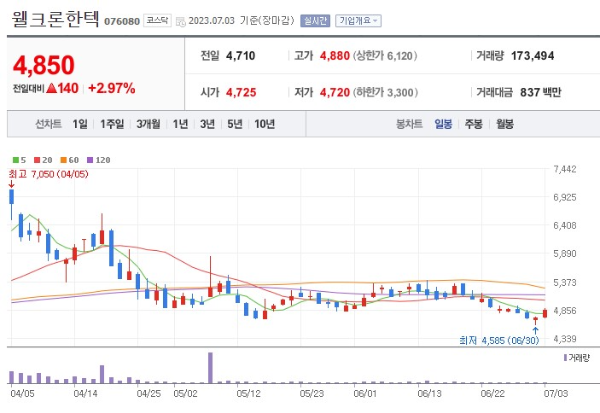Open the 기업개요 dropdown
The height and width of the screenshot is (413, 600).
pos(358,21)
